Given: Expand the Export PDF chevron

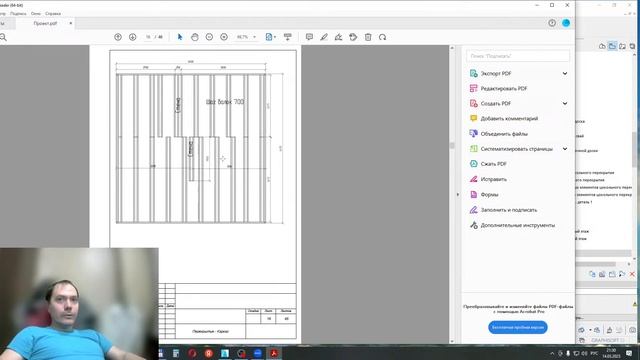Looking at the screenshot, I should [x=565, y=73].
